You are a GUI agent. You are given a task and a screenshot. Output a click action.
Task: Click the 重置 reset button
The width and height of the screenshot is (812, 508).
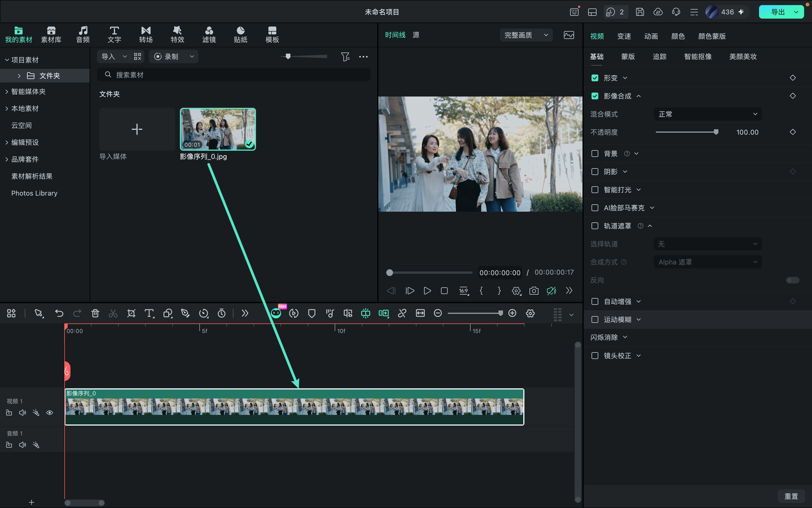point(791,496)
